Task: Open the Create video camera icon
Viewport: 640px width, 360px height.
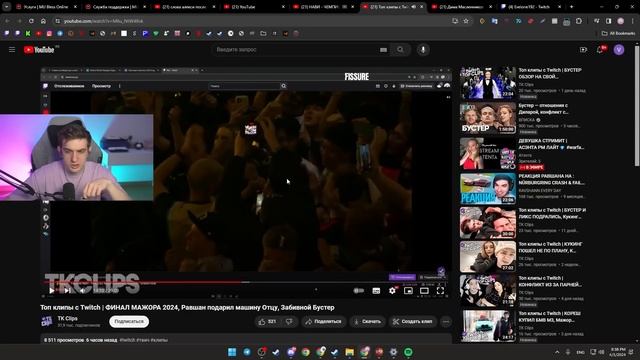Action: point(583,49)
